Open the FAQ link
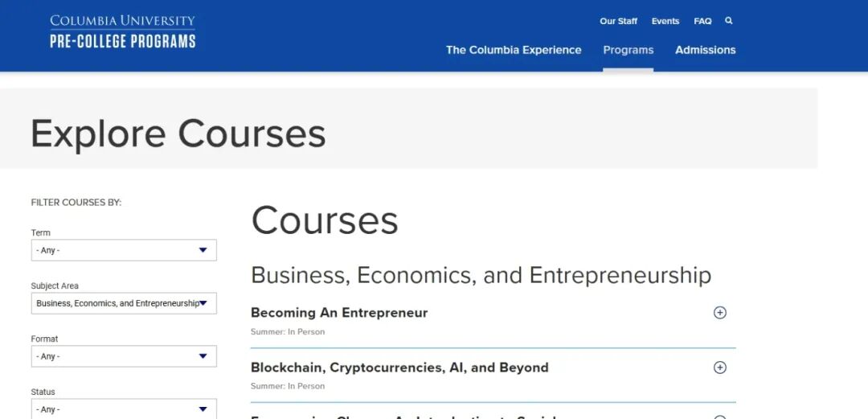Image resolution: width=868 pixels, height=419 pixels. [x=703, y=21]
